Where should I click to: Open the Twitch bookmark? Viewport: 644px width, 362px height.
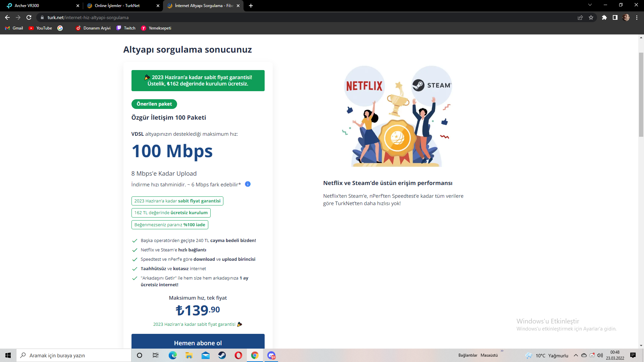pos(126,28)
